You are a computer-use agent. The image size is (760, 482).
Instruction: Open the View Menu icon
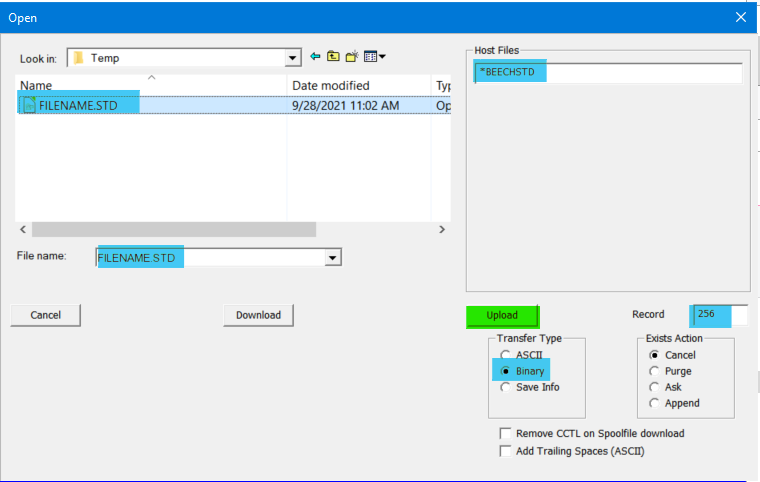[375, 57]
